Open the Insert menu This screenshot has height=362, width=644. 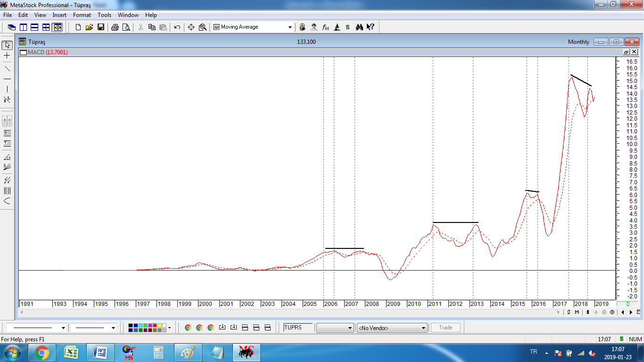(x=59, y=15)
